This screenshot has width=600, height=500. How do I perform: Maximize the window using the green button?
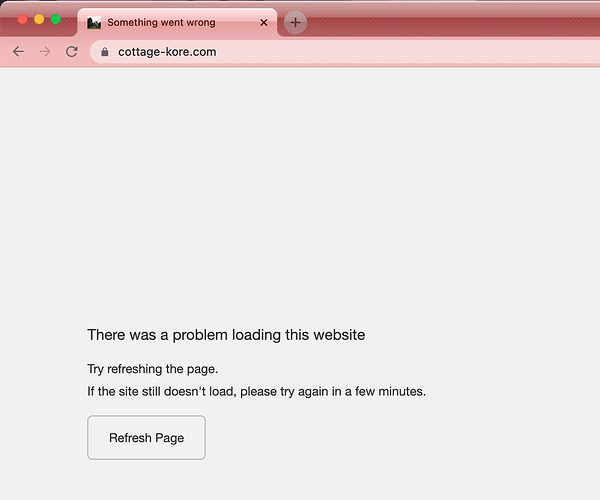coord(56,19)
